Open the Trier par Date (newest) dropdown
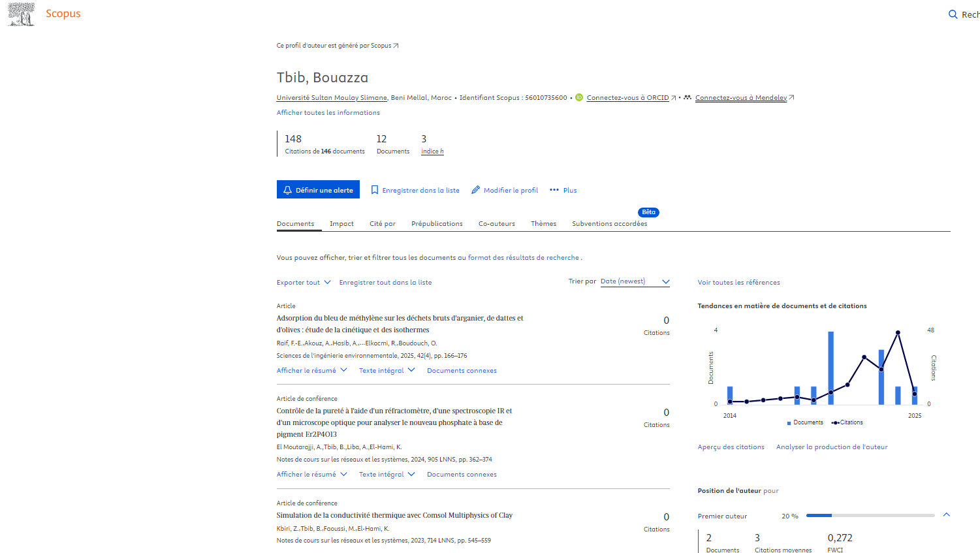980x553 pixels. 635,281
